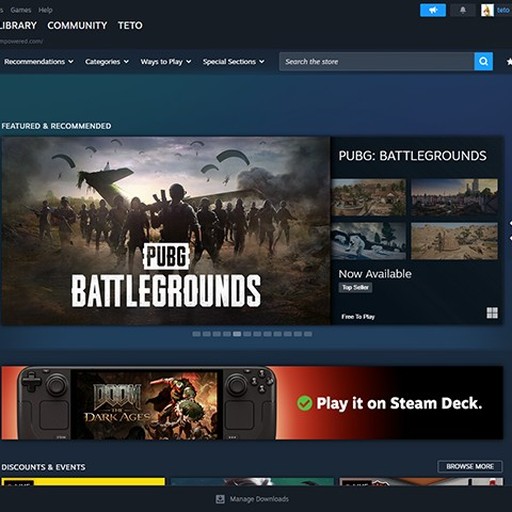
Task: Click the user avatar picture
Action: pos(487,10)
